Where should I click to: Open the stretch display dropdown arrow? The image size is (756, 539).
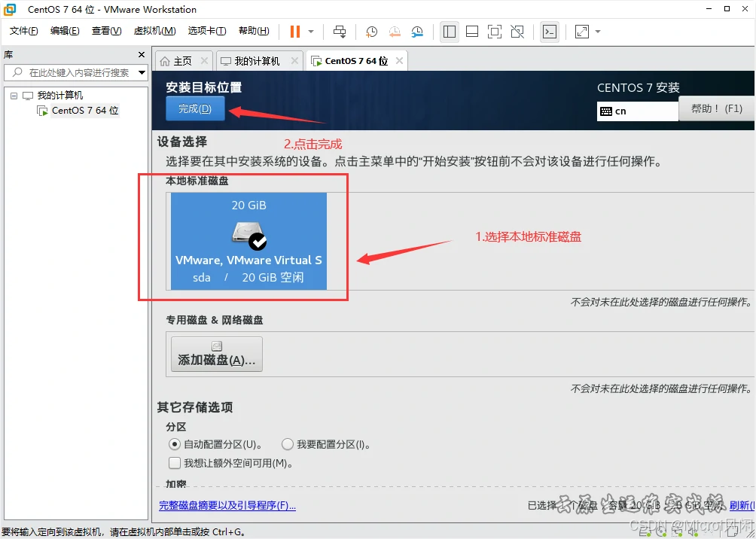(x=598, y=32)
